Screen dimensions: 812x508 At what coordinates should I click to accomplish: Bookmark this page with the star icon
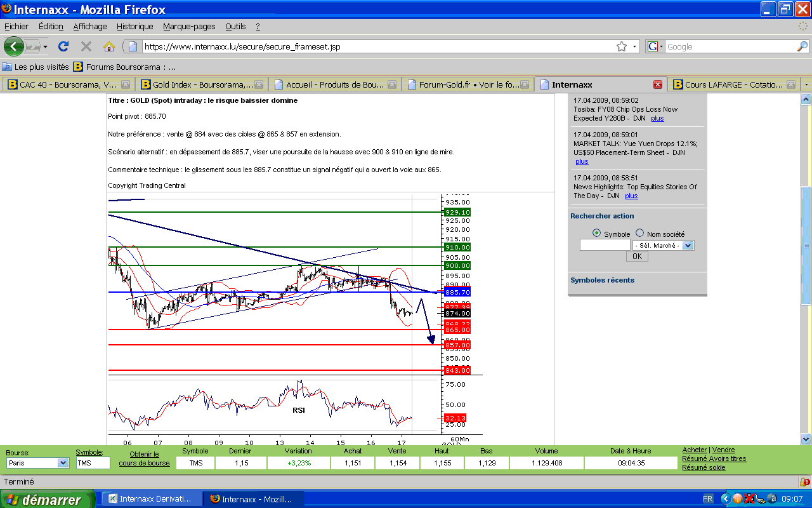(x=622, y=46)
